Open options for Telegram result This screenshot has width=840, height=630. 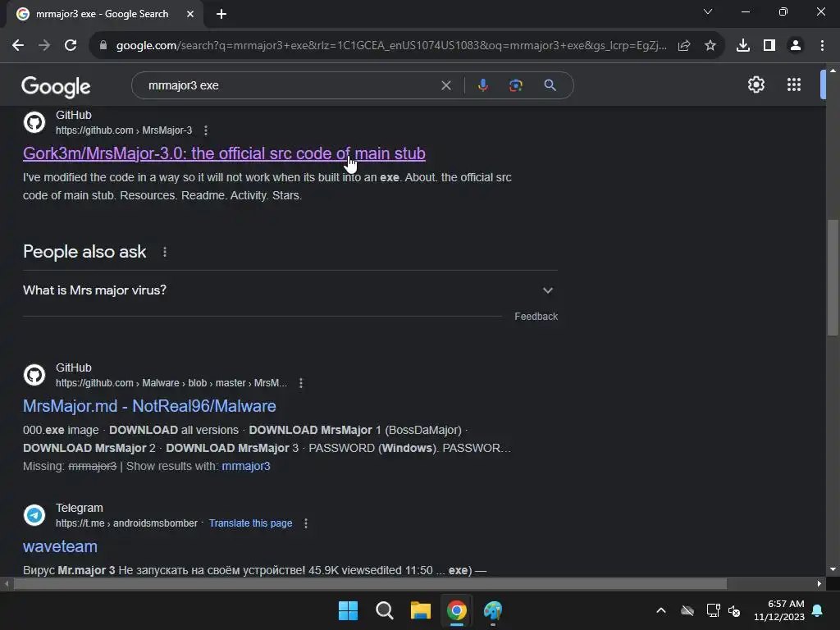pos(306,523)
